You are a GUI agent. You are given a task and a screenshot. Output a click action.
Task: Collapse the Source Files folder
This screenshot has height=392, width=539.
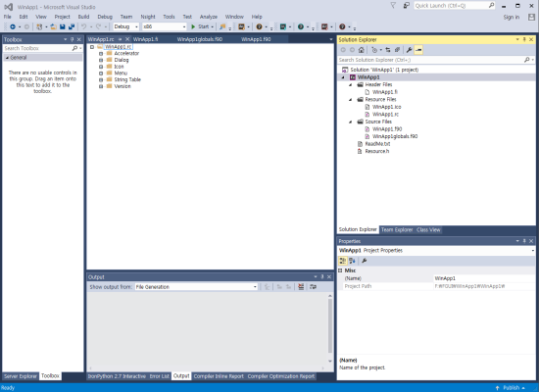pyautogui.click(x=350, y=122)
